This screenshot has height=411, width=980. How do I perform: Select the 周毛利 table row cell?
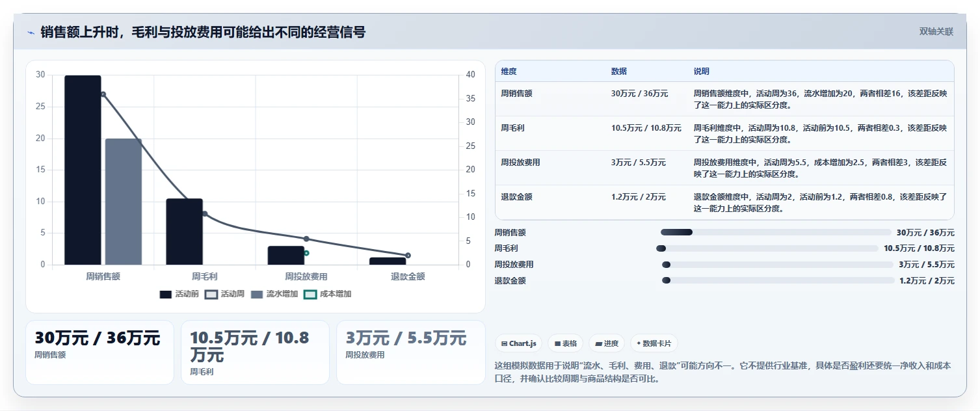pos(512,128)
